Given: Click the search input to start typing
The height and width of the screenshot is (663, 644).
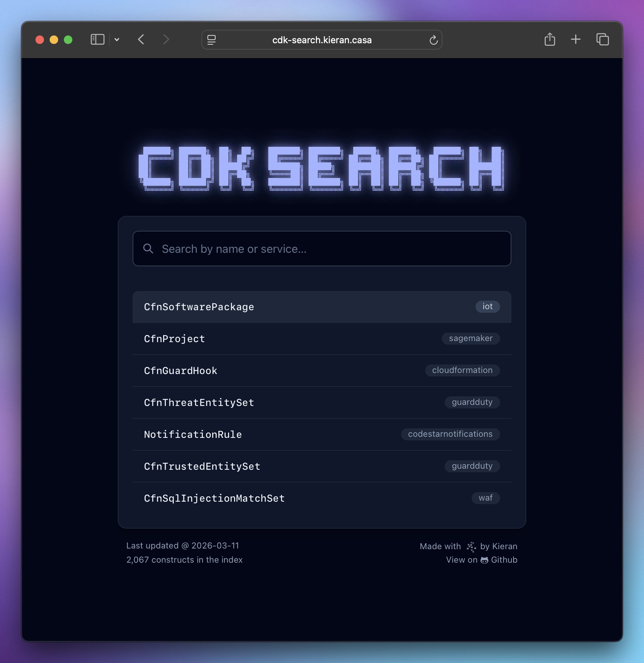Looking at the screenshot, I should coord(321,249).
